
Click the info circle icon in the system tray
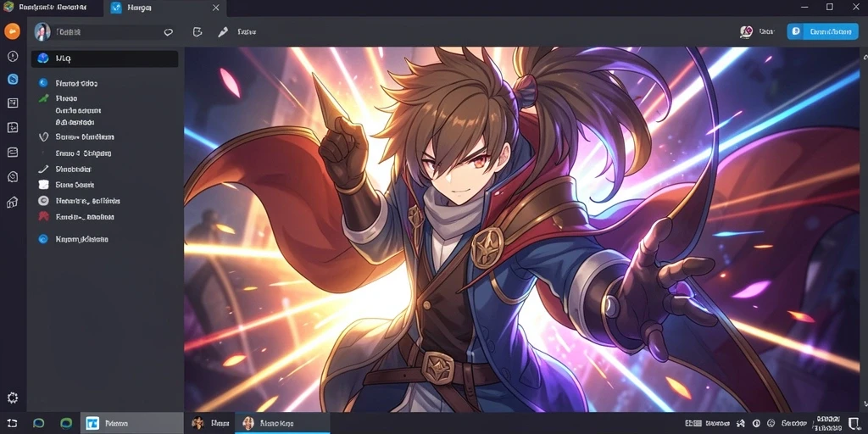pyautogui.click(x=756, y=424)
